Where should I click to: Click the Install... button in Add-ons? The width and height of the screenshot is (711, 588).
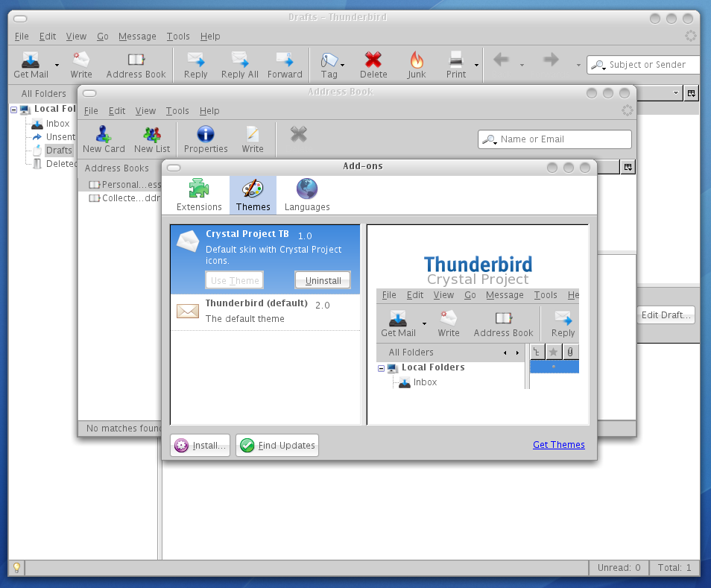tap(200, 445)
